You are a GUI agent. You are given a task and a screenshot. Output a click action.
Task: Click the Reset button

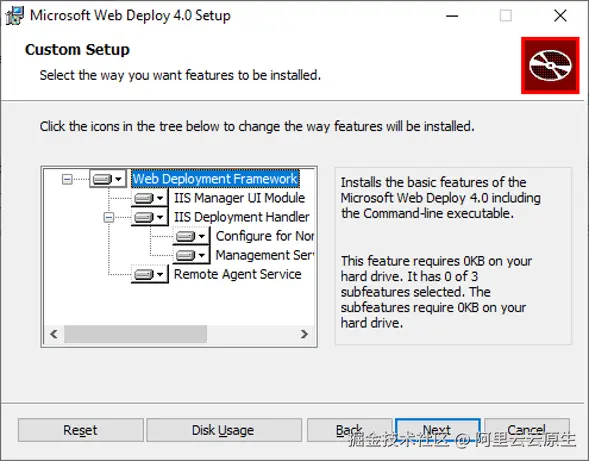coord(81,430)
